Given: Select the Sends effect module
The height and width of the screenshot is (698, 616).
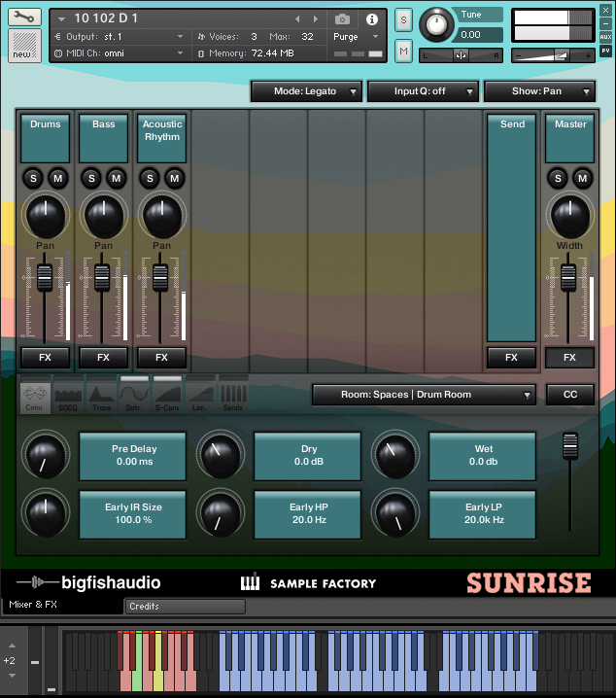Looking at the screenshot, I should point(233,398).
